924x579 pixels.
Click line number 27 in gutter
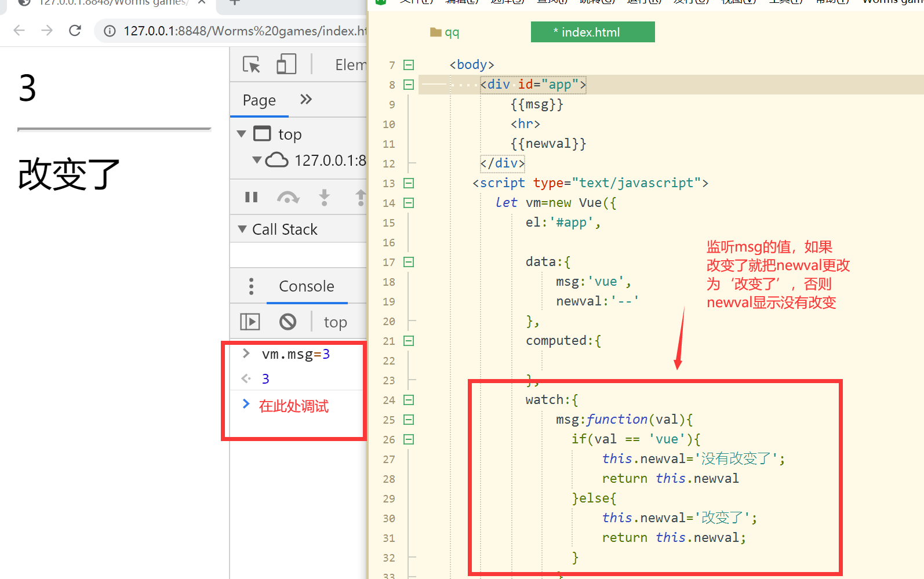coord(389,460)
